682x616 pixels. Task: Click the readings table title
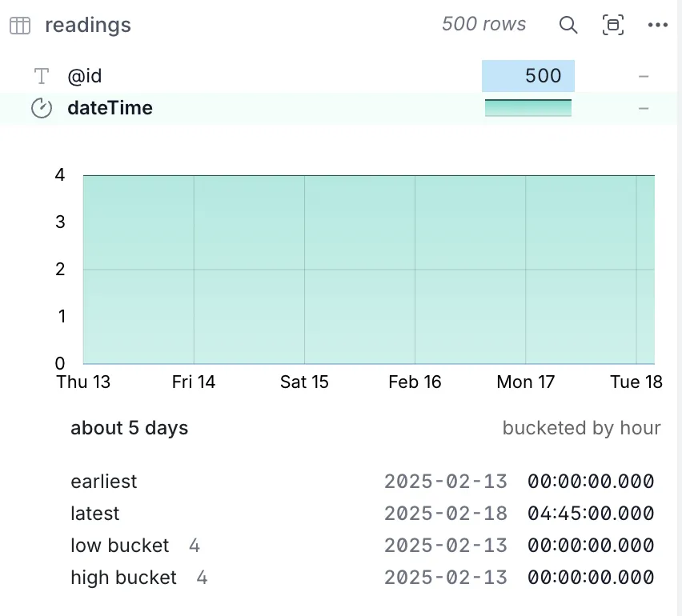coord(88,25)
